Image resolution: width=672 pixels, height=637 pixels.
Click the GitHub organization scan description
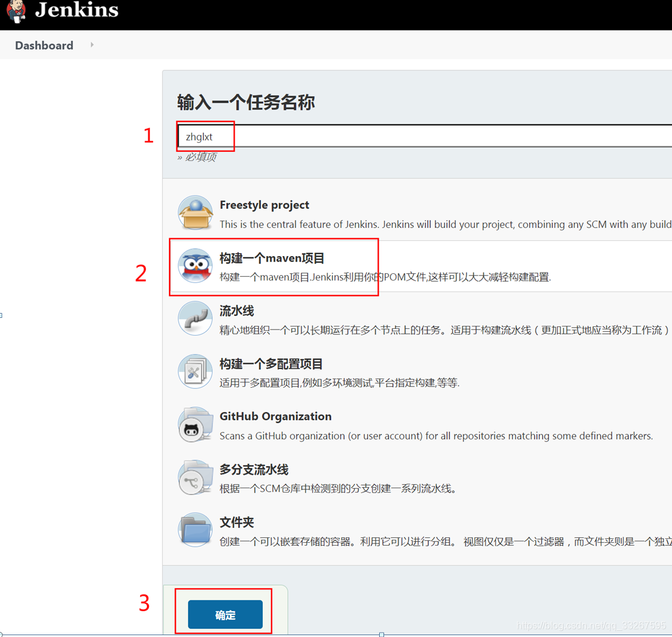coord(436,435)
